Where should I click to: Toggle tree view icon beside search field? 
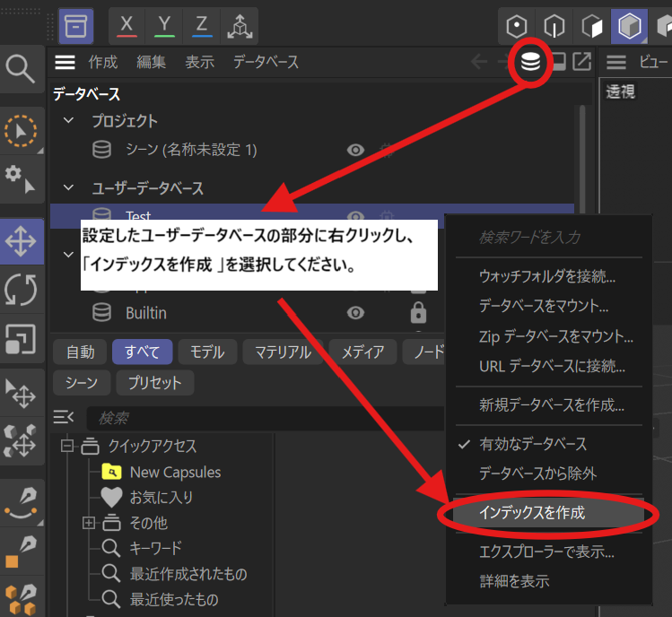pos(64,417)
